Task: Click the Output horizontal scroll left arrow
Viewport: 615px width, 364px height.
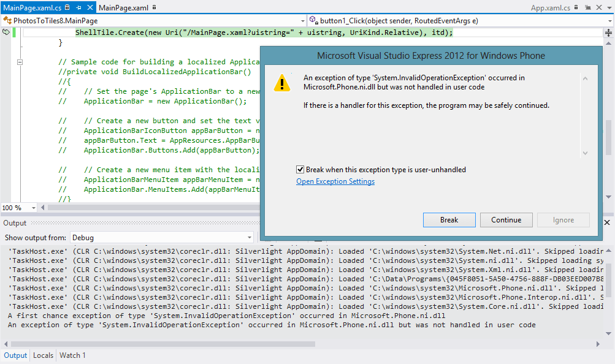Action: pos(6,344)
